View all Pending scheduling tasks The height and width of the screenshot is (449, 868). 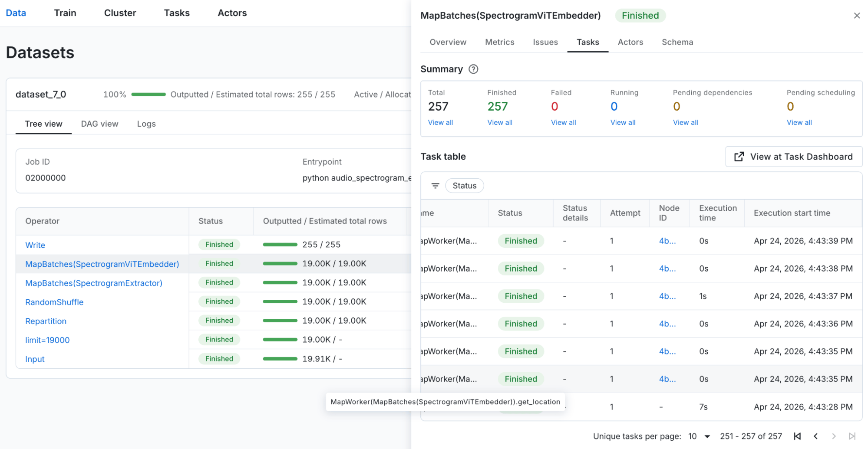click(x=799, y=123)
